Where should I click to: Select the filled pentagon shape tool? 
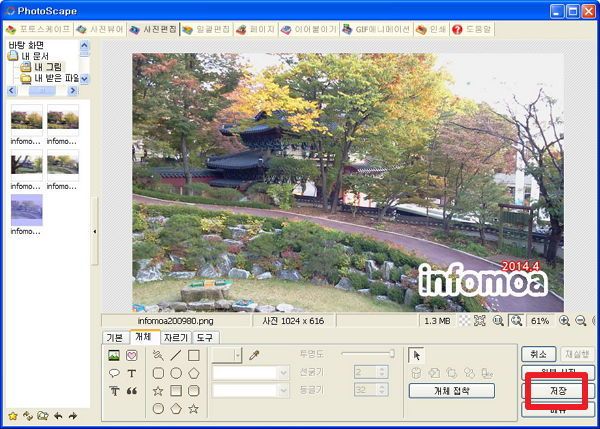click(176, 409)
